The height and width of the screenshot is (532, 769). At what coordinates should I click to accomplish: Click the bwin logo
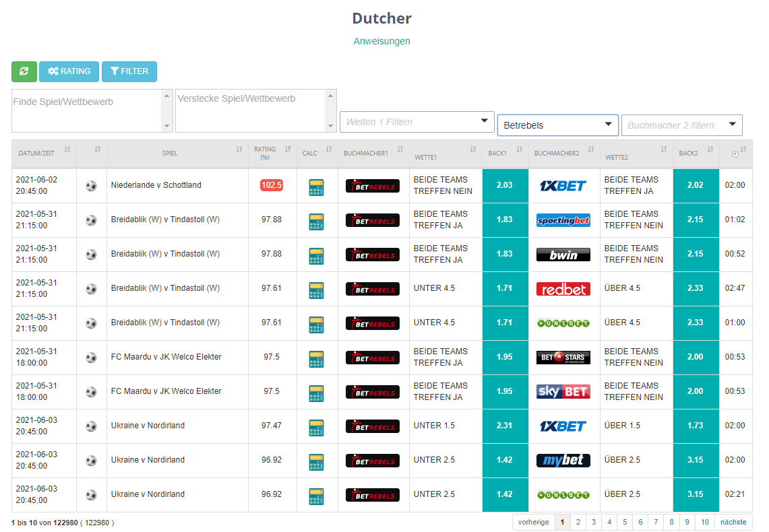(x=563, y=255)
